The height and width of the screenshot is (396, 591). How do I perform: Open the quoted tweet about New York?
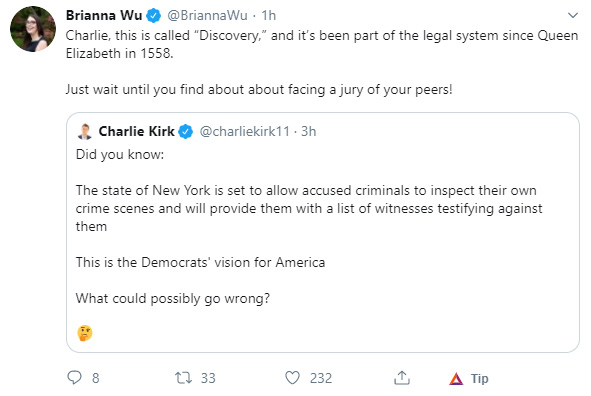pyautogui.click(x=323, y=232)
